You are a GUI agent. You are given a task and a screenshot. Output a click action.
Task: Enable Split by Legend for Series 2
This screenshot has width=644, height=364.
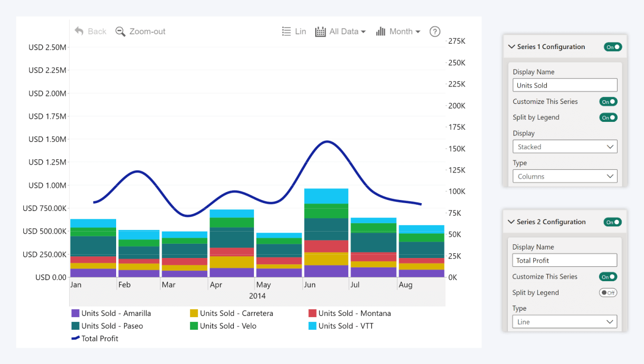click(x=608, y=293)
